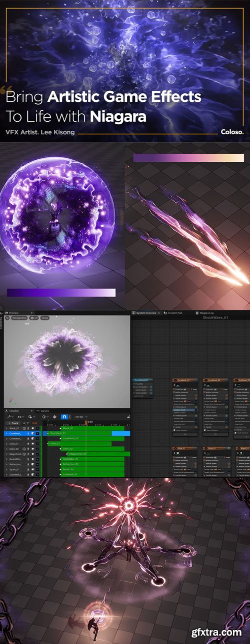
Task: Click the Glow_02 emitter node header
Action: (x=216, y=448)
